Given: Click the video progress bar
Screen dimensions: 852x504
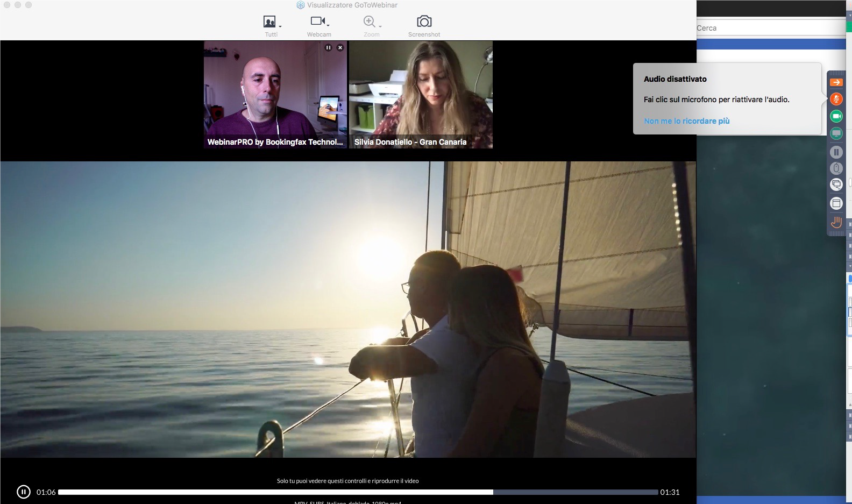Looking at the screenshot, I should (x=358, y=492).
